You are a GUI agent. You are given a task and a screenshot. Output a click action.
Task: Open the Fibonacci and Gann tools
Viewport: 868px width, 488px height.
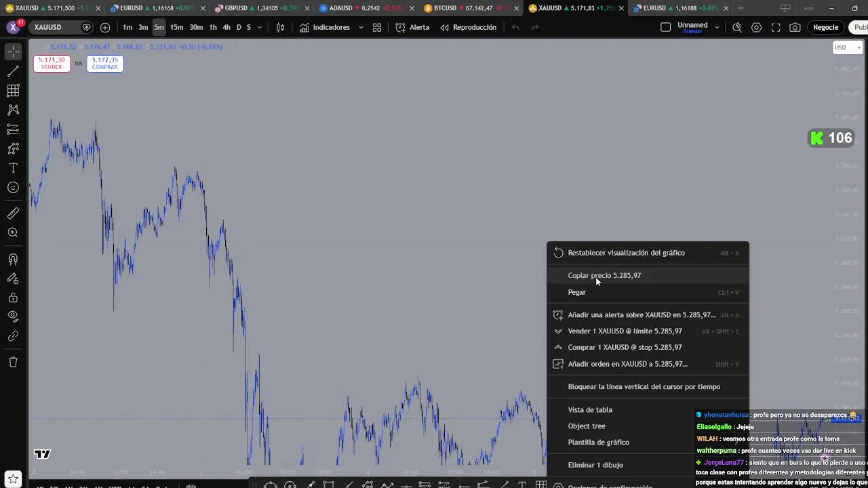point(13,90)
